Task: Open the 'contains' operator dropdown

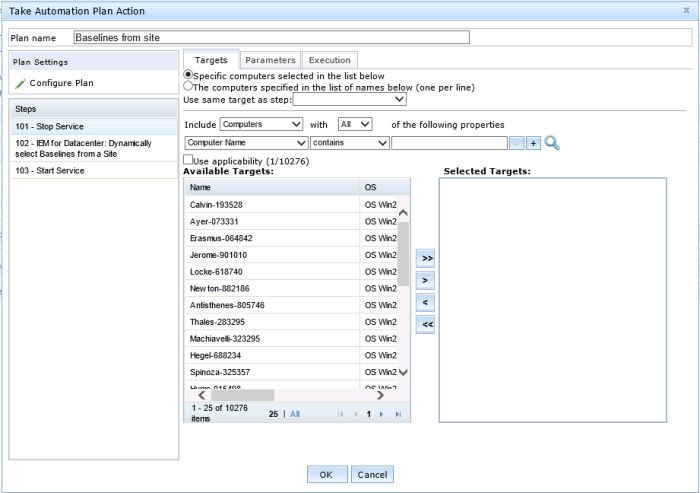Action: [349, 143]
